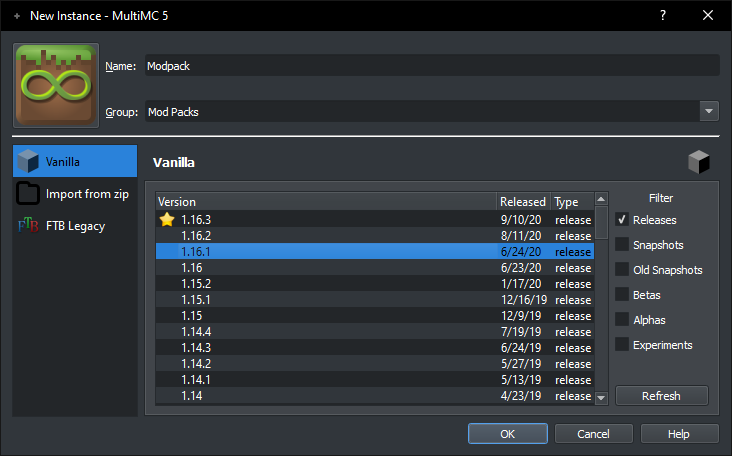Click the version list scrollbar thumb
Image resolution: width=732 pixels, height=456 pixels.
click(x=601, y=223)
